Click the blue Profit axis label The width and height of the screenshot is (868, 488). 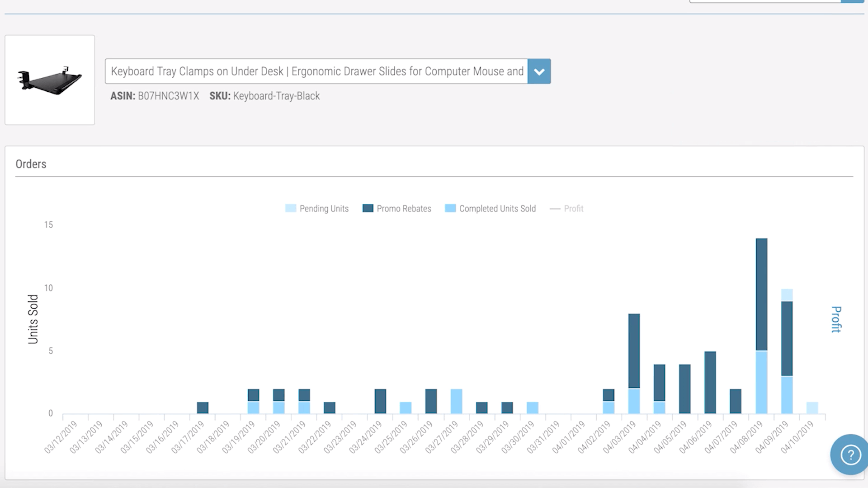836,319
